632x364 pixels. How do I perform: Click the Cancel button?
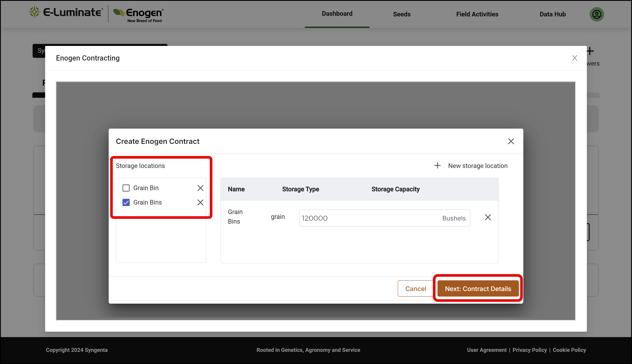(415, 289)
